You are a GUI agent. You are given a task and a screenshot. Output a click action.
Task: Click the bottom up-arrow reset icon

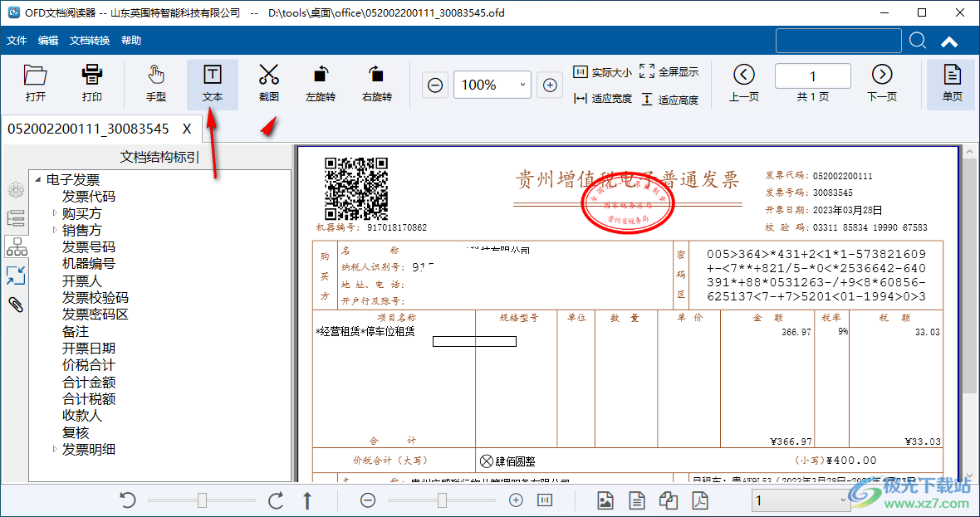pyautogui.click(x=307, y=500)
